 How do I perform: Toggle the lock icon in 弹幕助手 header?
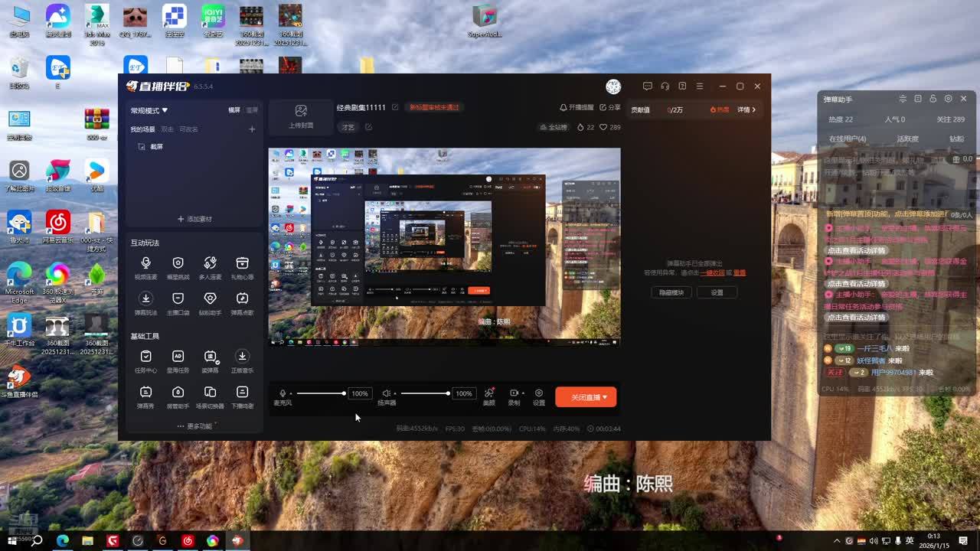tap(933, 99)
